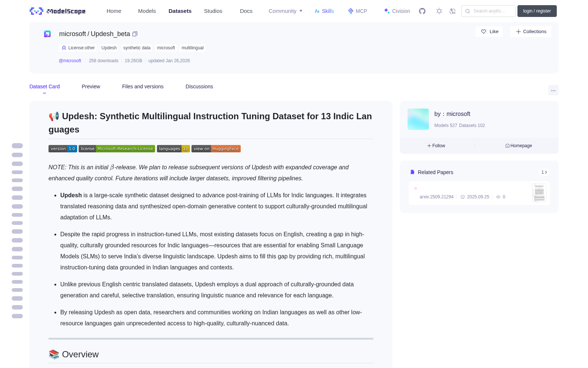Click the Skills nav link text
588x368 pixels.
(x=328, y=11)
